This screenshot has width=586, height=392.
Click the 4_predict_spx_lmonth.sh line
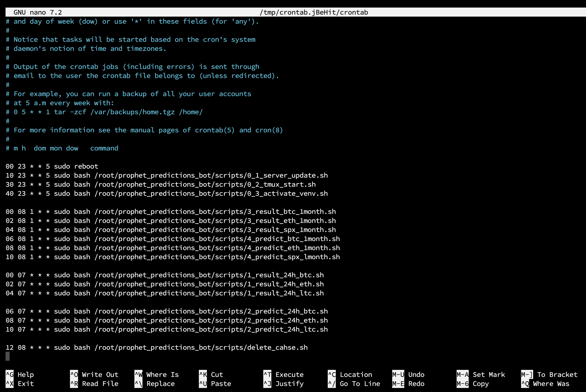[173, 257]
